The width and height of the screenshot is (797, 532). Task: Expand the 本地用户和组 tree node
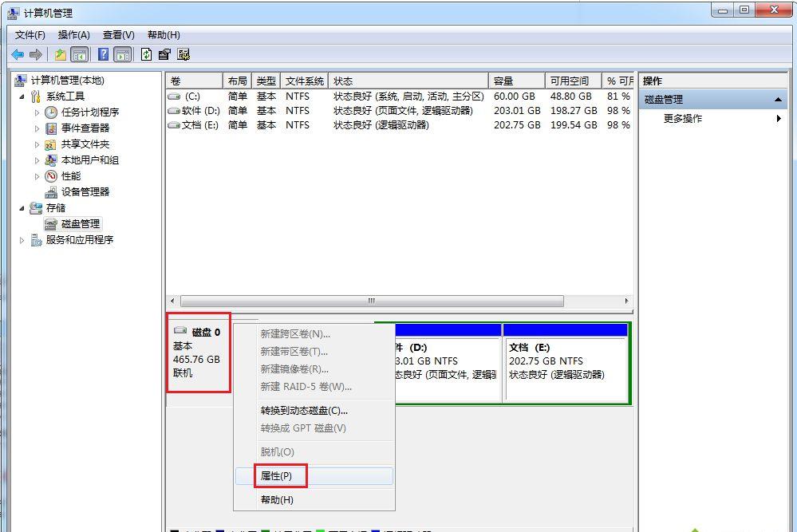pos(37,160)
